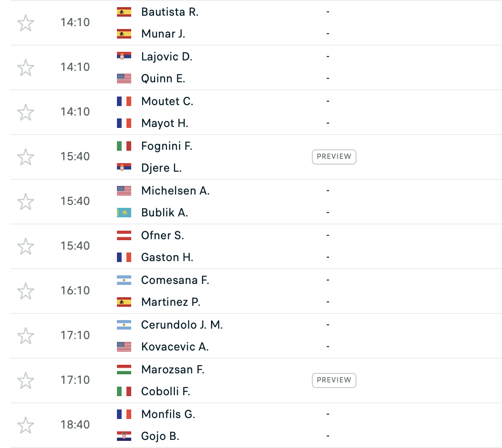This screenshot has width=502, height=448.
Task: Click Bublik A. player name
Action: 164,213
